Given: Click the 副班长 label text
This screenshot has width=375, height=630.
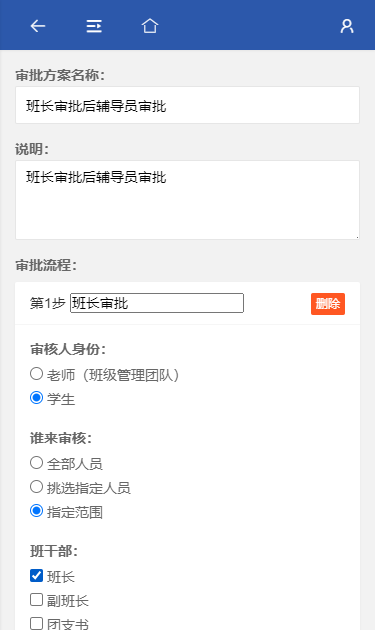Looking at the screenshot, I should point(68,601).
